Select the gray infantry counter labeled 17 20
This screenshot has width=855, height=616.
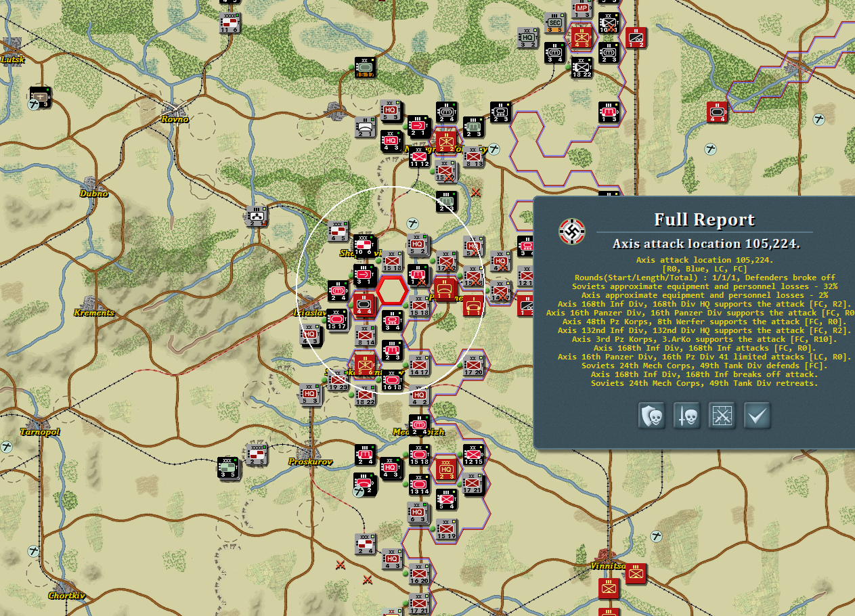[x=473, y=364]
